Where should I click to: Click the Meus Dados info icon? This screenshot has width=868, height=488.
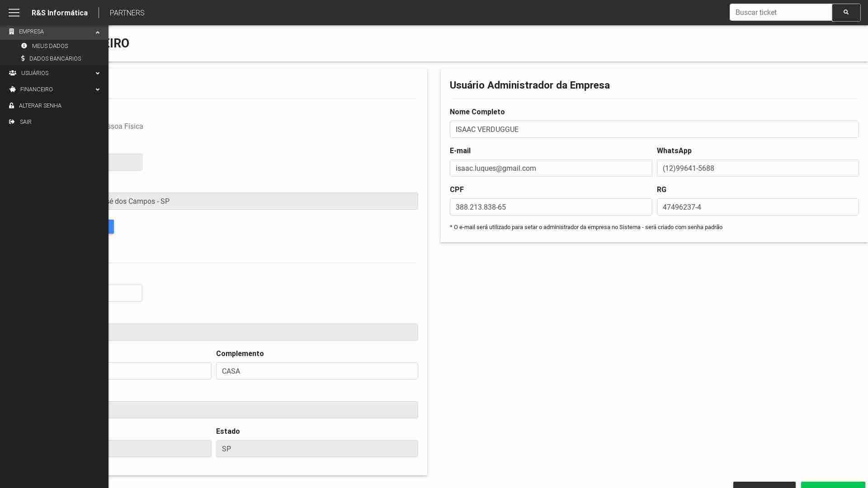click(x=24, y=46)
